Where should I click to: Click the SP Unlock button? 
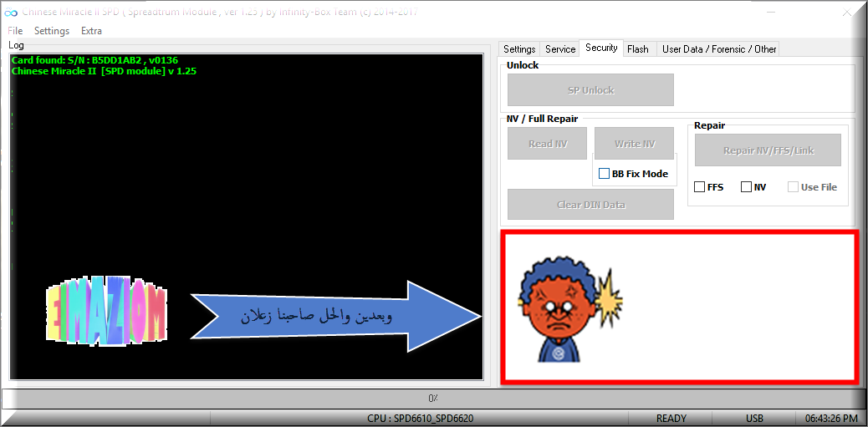click(x=590, y=89)
